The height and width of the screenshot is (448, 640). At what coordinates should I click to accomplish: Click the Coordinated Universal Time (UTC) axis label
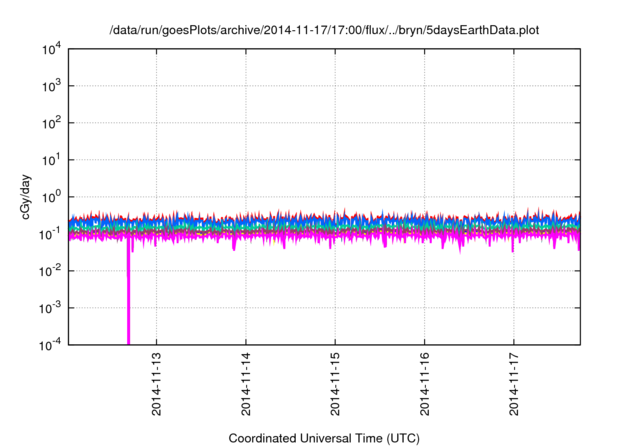324,438
